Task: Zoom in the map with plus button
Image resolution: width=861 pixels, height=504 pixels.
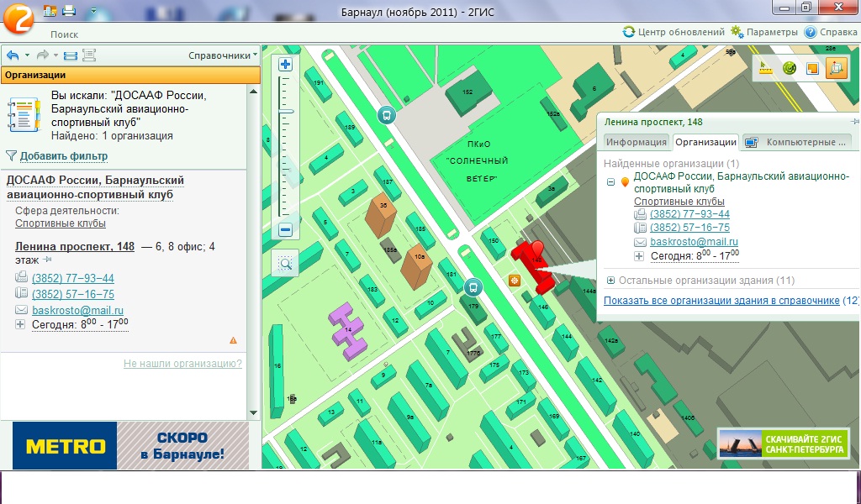Action: (286, 65)
